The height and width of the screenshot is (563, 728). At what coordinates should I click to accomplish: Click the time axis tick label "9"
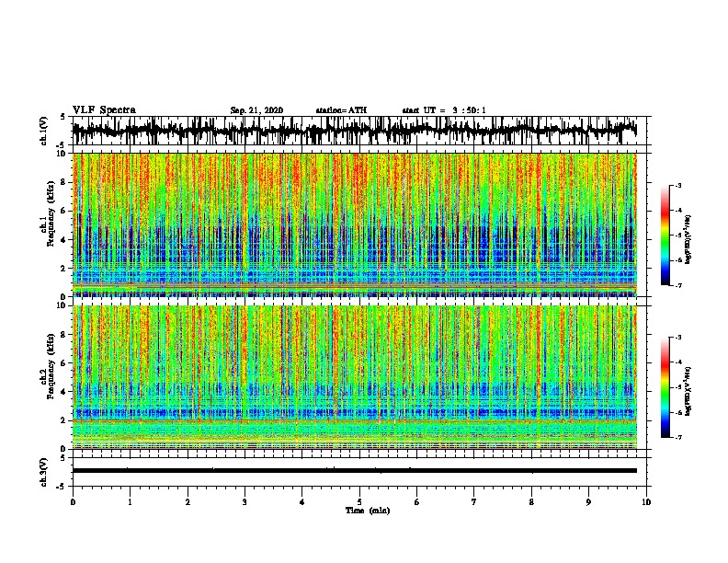pyautogui.click(x=588, y=502)
